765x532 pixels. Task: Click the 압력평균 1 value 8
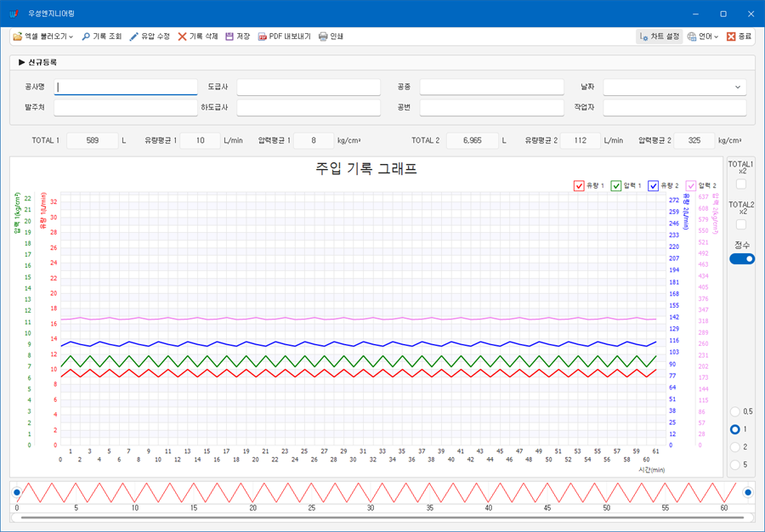coord(314,140)
